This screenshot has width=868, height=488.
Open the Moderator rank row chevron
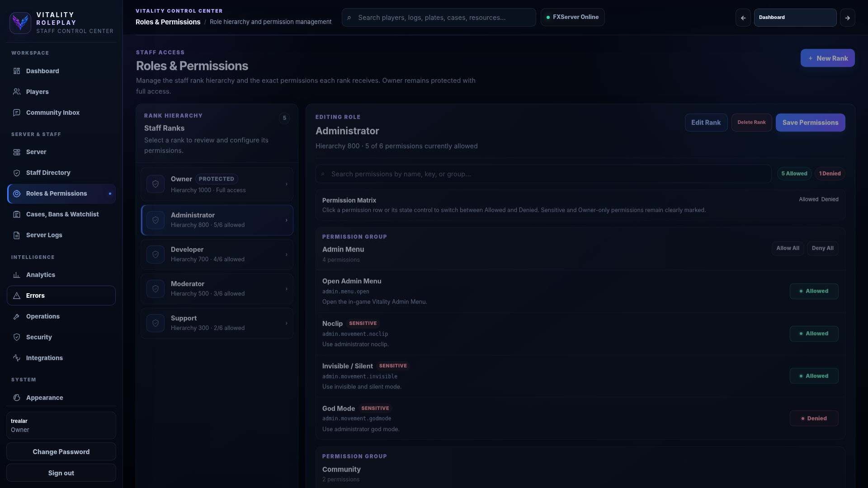coord(286,289)
